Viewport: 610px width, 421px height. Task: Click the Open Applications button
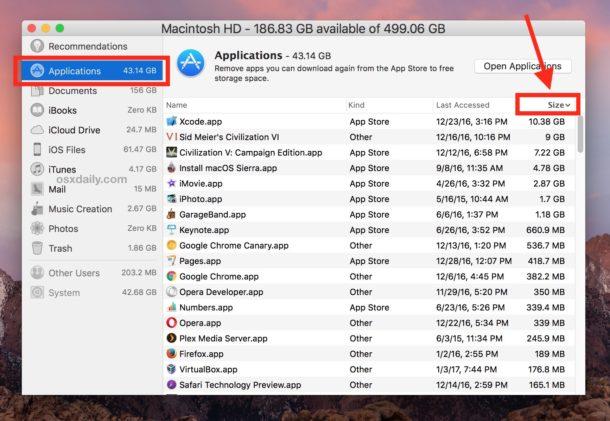coord(522,66)
